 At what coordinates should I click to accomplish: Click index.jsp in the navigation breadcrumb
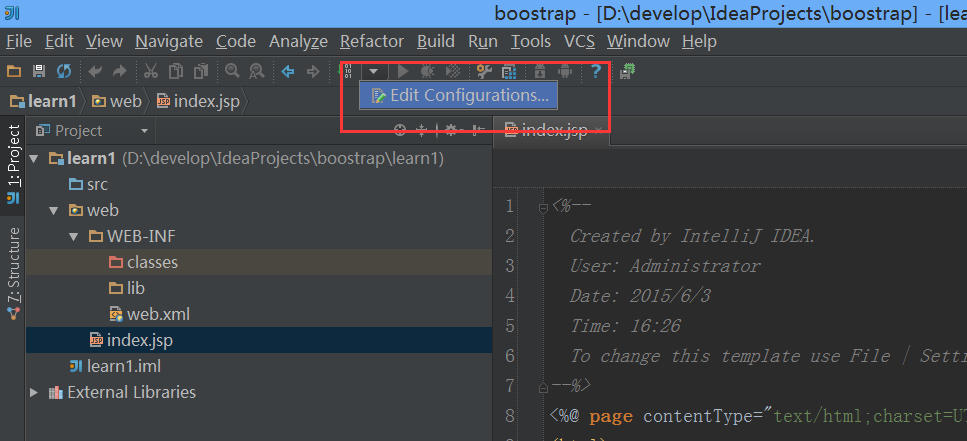coord(198,101)
